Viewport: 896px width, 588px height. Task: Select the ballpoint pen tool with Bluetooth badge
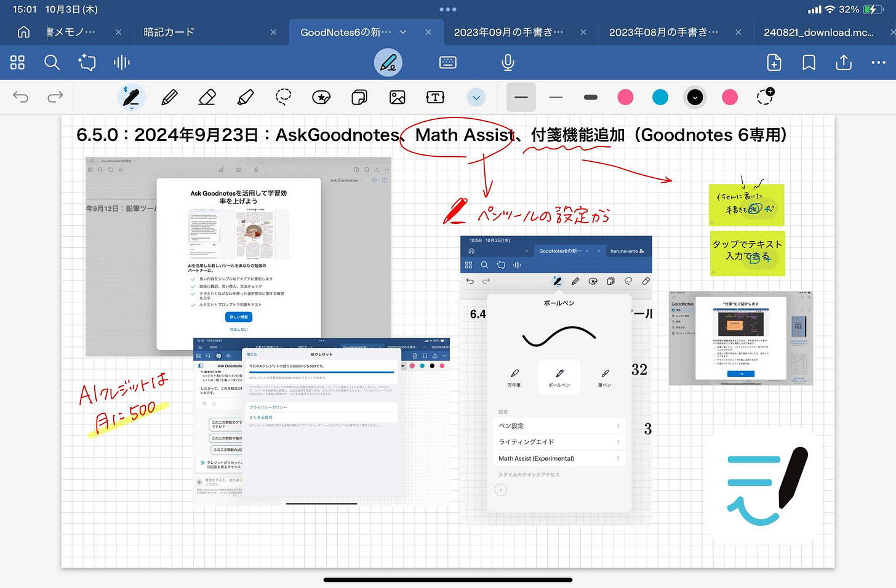coord(132,97)
